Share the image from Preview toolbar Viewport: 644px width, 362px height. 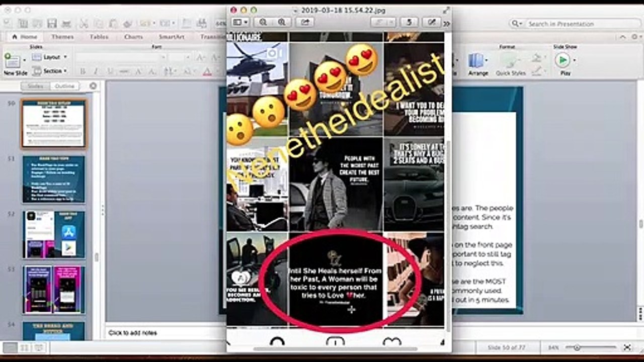point(304,22)
